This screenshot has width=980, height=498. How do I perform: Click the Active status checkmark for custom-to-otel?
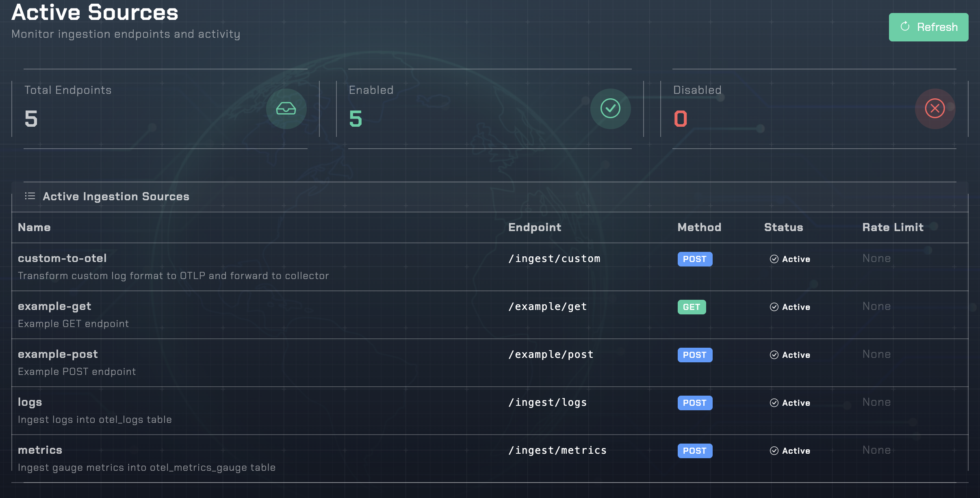click(x=774, y=259)
